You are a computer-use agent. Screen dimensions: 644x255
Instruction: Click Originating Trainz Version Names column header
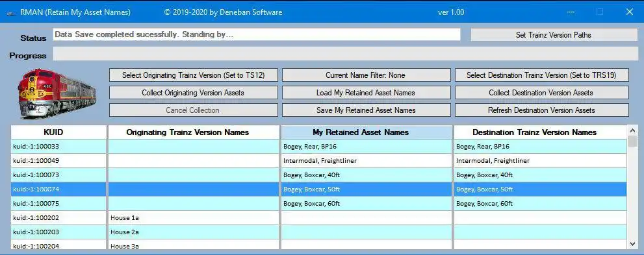point(194,132)
